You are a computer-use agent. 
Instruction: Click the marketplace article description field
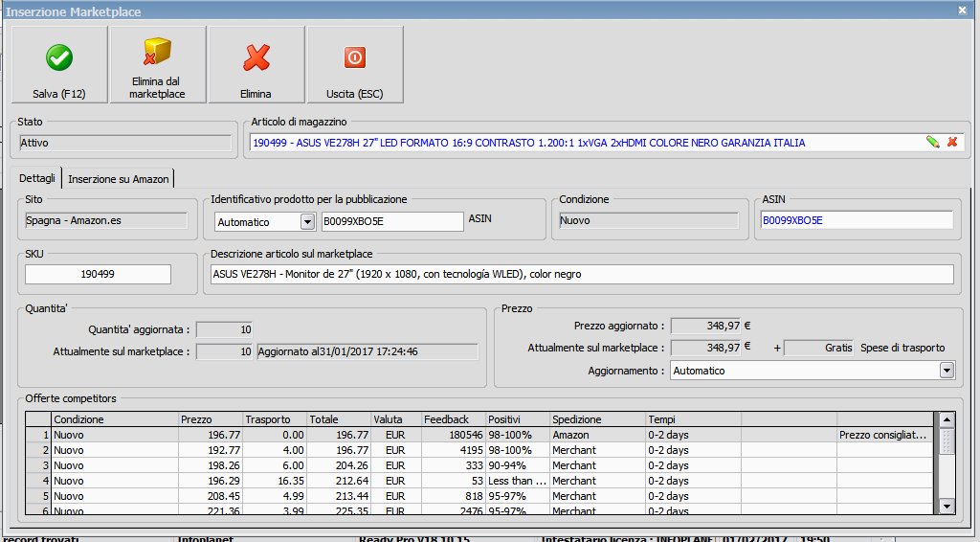point(581,274)
